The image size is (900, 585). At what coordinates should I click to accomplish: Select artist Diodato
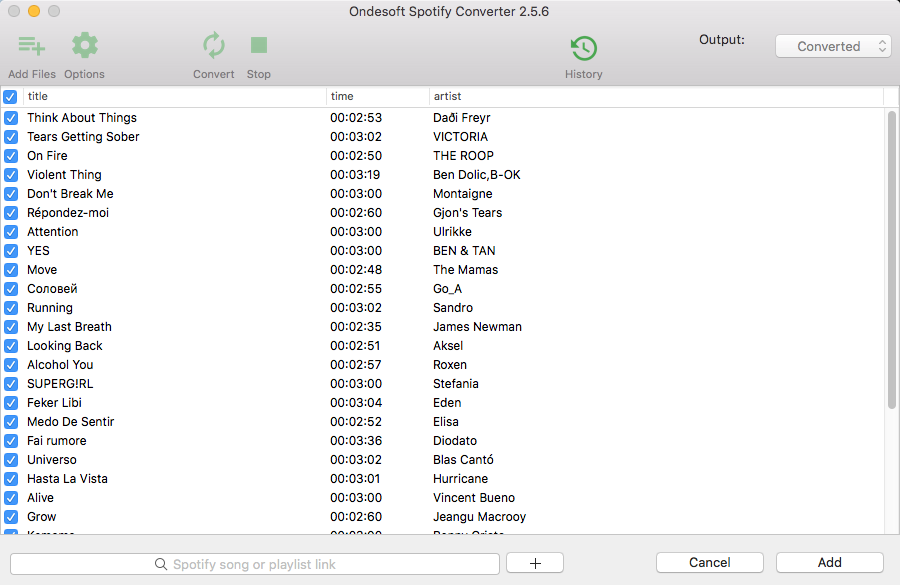point(455,440)
